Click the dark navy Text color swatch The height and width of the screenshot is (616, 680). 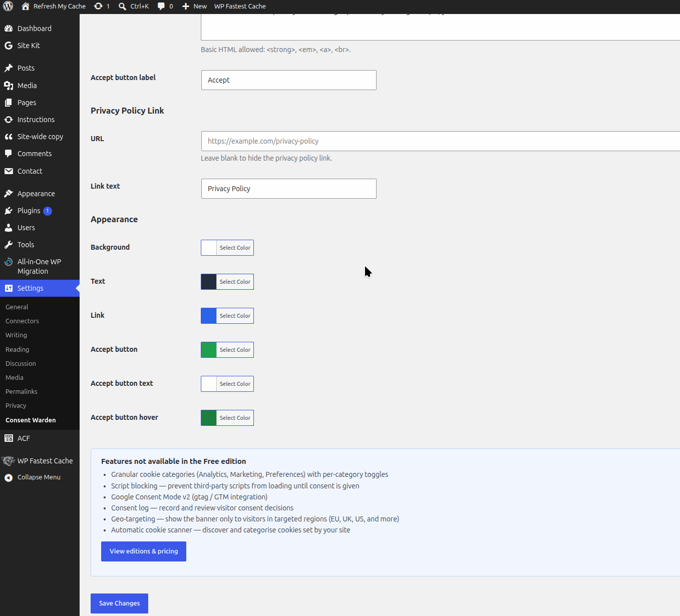209,282
